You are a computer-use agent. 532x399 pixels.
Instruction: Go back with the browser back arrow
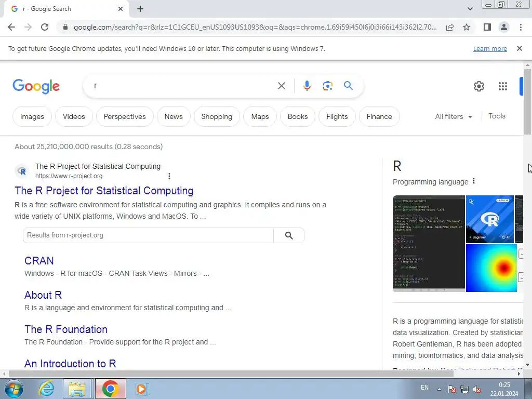pyautogui.click(x=11, y=27)
